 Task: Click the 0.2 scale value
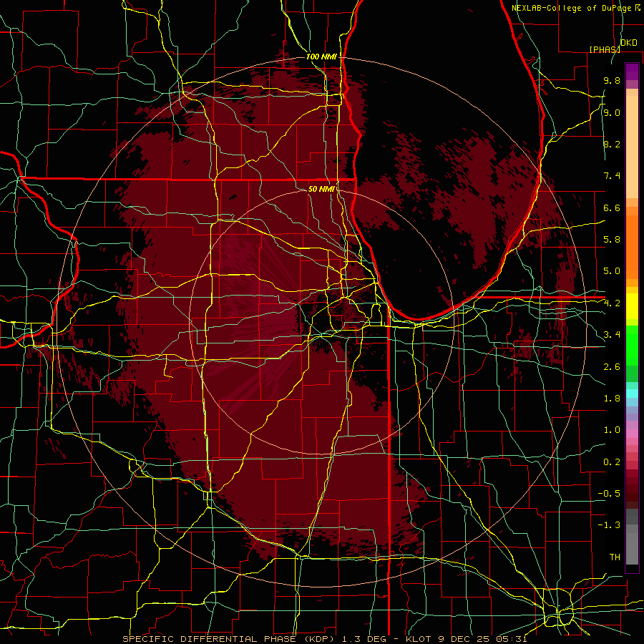click(612, 462)
